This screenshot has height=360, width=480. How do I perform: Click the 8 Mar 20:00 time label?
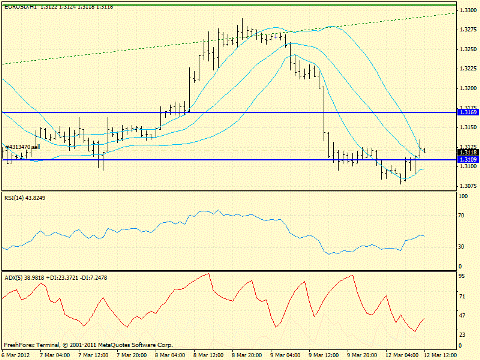click(247, 355)
